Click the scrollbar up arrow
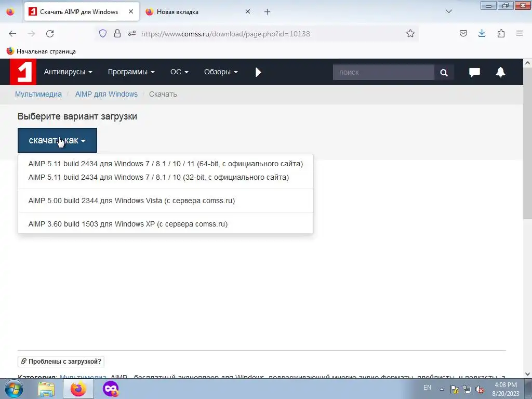The height and width of the screenshot is (399, 532). pos(527,63)
